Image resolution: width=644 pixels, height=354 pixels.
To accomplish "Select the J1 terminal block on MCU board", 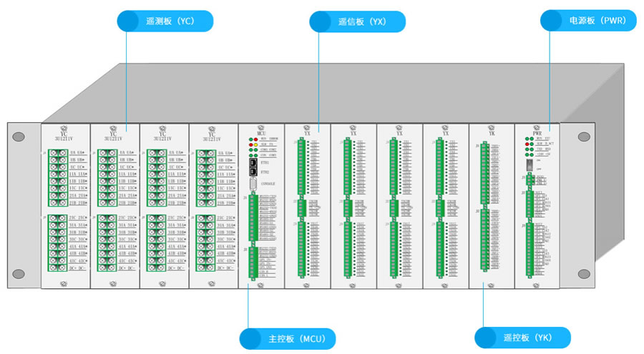I will pos(253,217).
